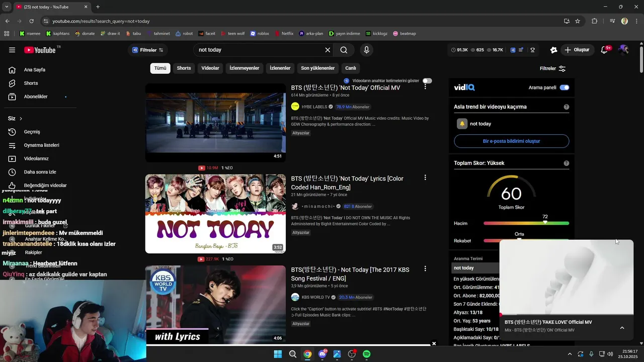Start voice search with the microphone
Screen dimensions: 644x362
click(x=366, y=50)
